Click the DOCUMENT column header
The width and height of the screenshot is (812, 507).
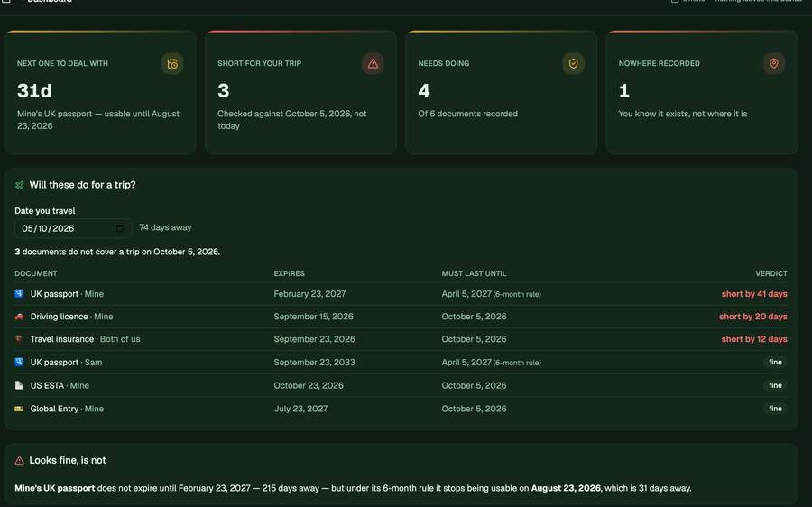pyautogui.click(x=36, y=273)
